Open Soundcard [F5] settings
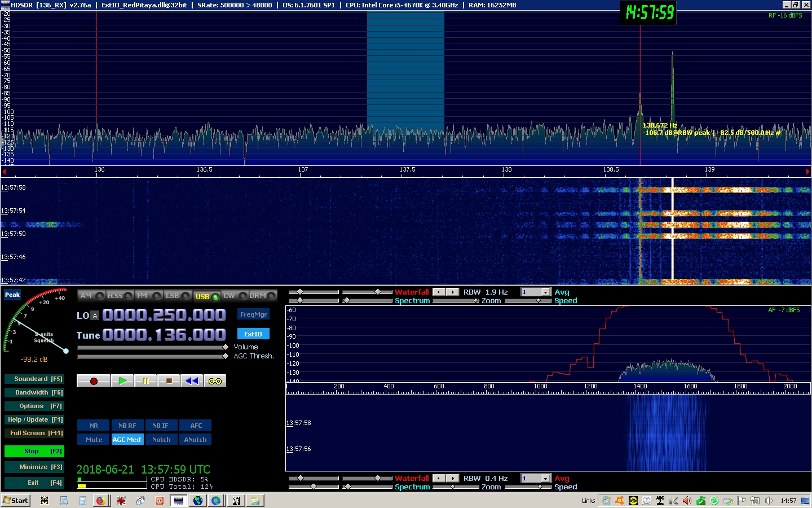This screenshot has height=508, width=812. [34, 379]
